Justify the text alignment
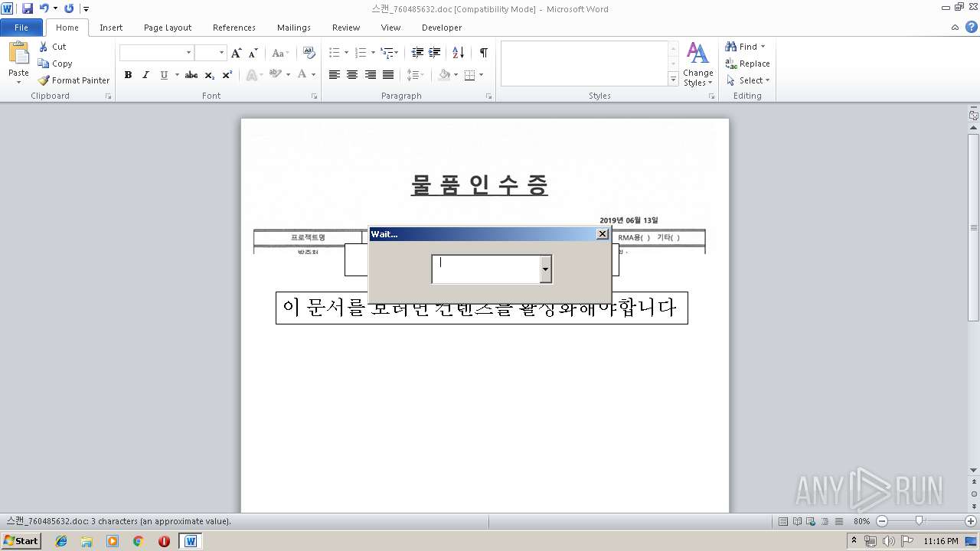 click(388, 75)
